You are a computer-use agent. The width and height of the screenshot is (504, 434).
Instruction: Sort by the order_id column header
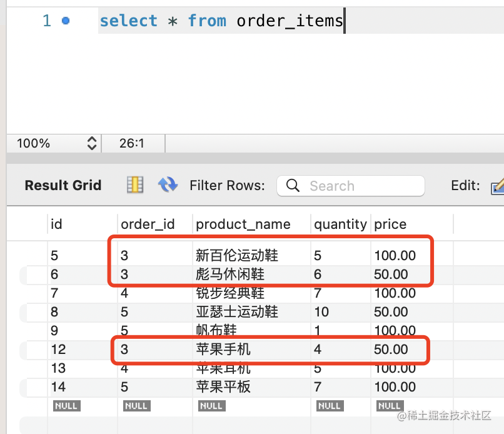tap(148, 224)
